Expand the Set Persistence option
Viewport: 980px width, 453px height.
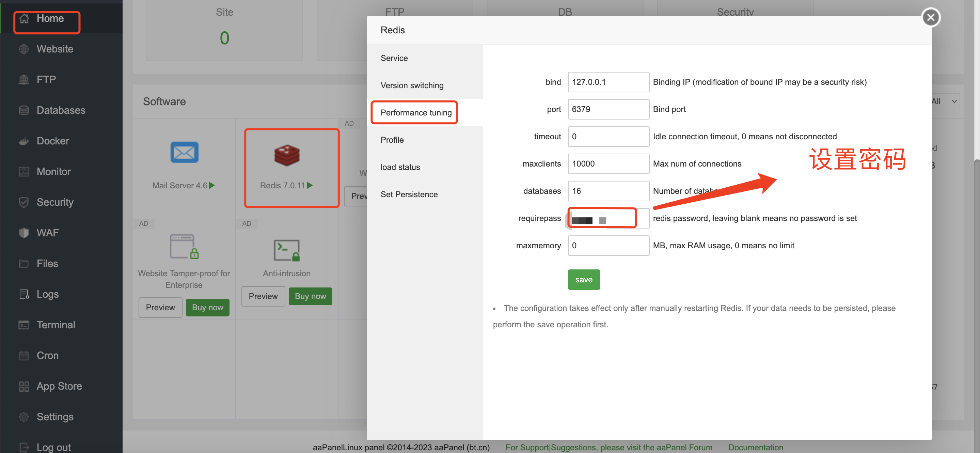(409, 194)
